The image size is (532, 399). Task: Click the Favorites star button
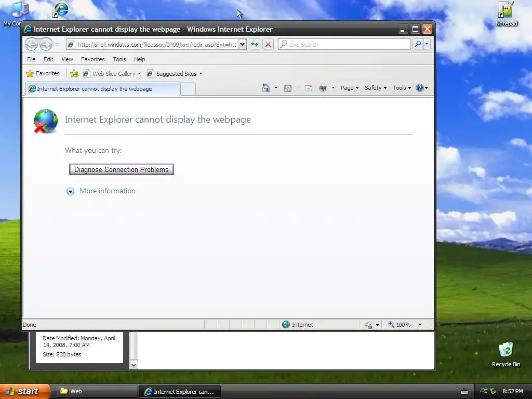[x=43, y=73]
